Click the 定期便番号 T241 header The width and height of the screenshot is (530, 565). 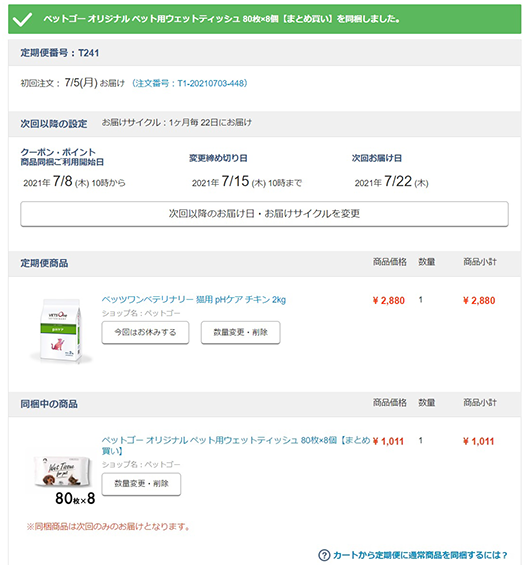(60, 53)
